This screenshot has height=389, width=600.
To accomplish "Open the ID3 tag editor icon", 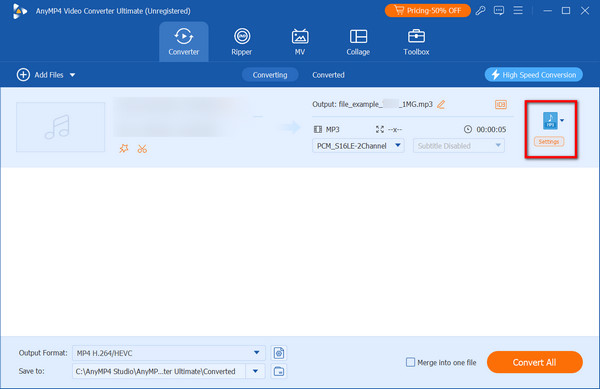I will coord(501,104).
